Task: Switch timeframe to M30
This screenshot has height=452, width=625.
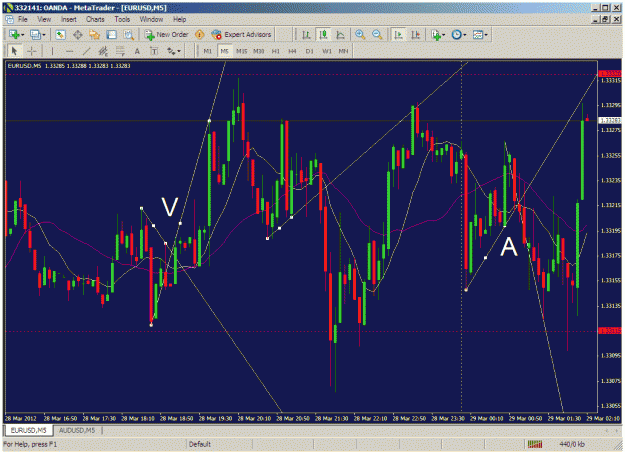Action: tap(259, 51)
